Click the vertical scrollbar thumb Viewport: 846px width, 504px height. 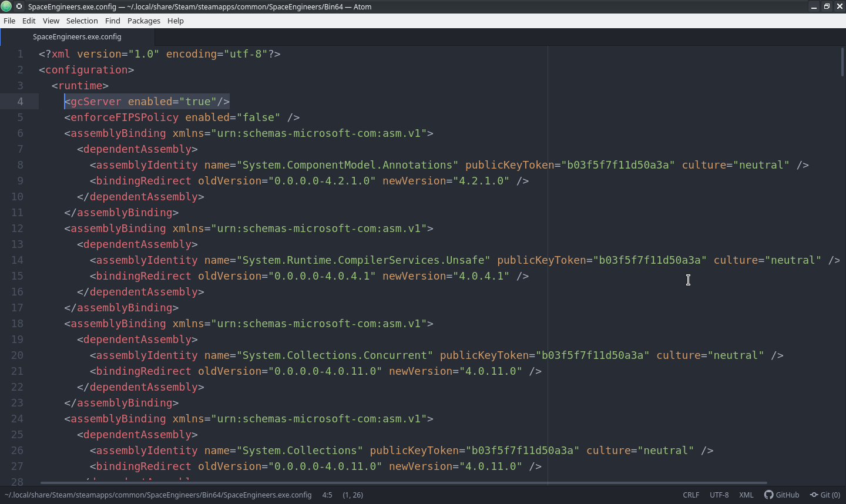pos(842,61)
